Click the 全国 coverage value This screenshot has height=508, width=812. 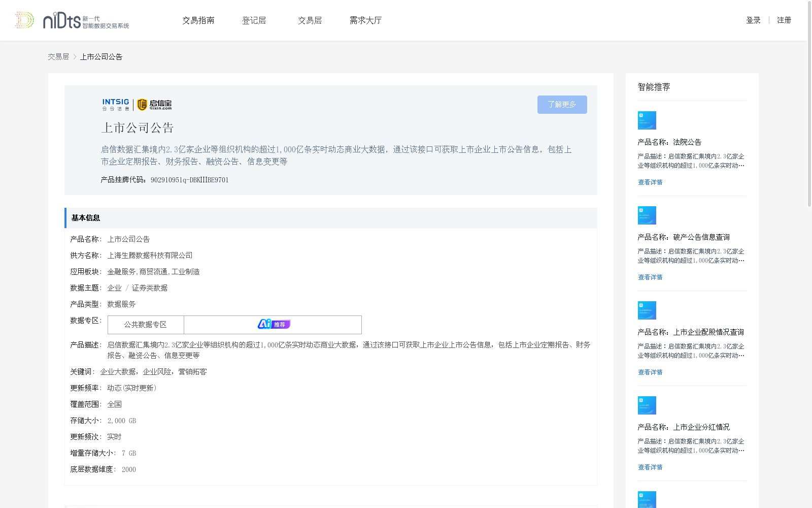114,404
